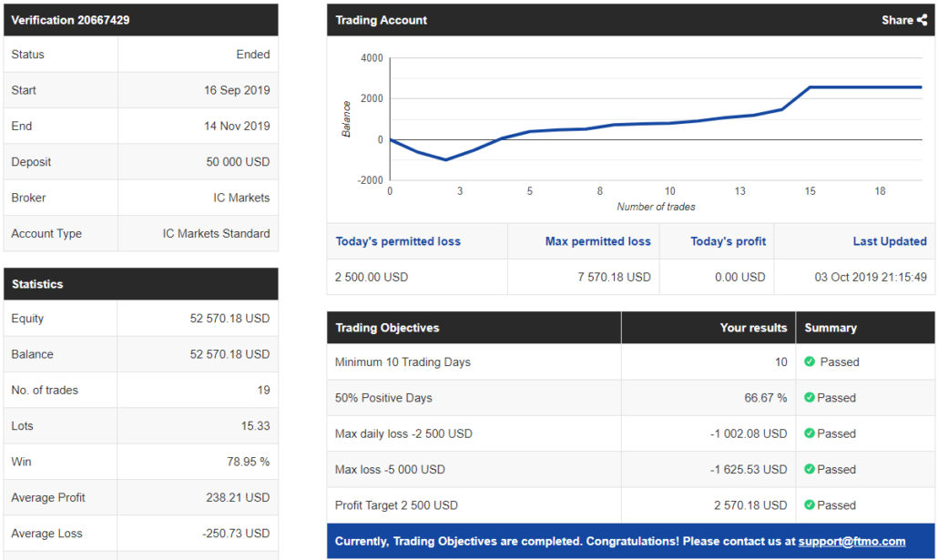Screen dimensions: 938x560
Task: Click Today's profit column header
Action: pos(728,241)
